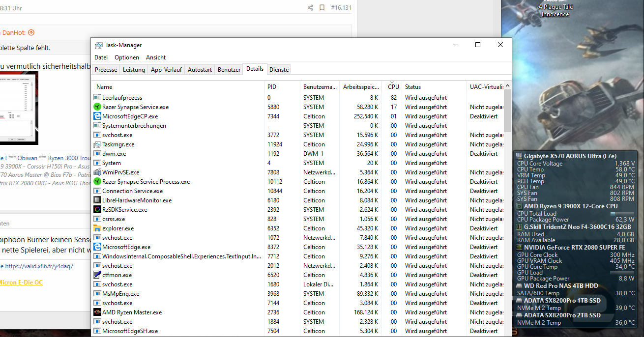Click the WD Red Pro HDD drive icon
Screen dimensions: 644x337
tap(519, 285)
